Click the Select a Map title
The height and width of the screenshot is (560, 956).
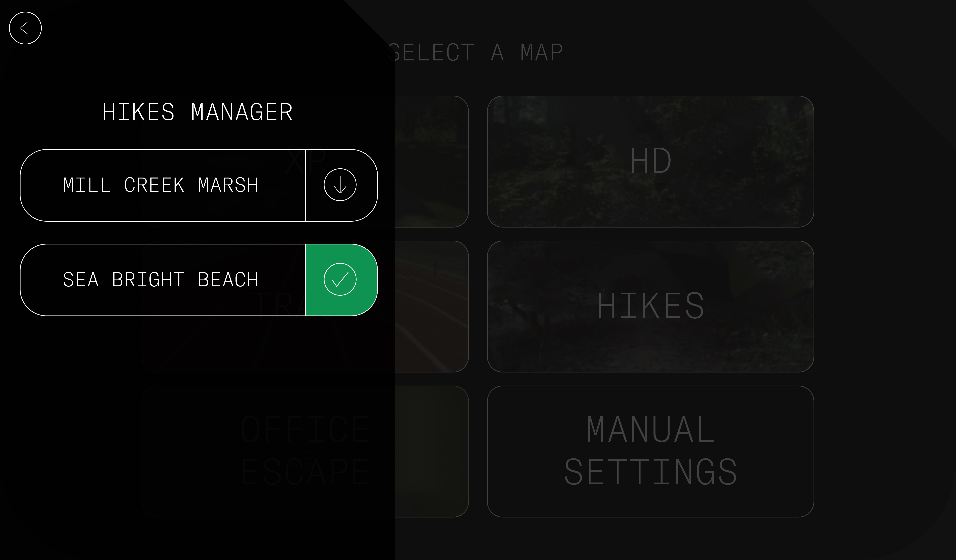point(475,52)
